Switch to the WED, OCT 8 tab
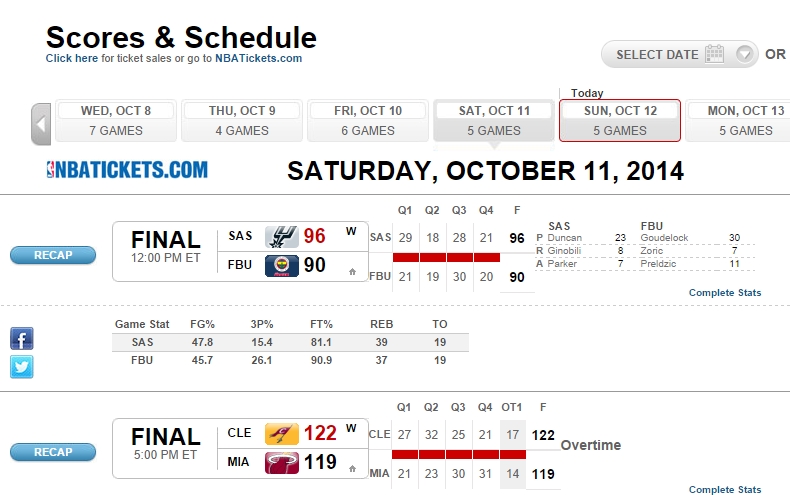The width and height of the screenshot is (790, 495). coord(116,120)
